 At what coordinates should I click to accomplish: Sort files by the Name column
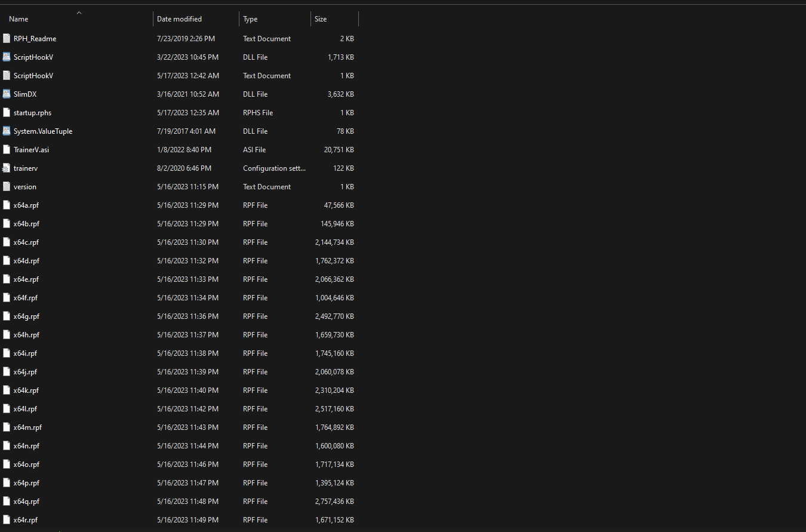pyautogui.click(x=19, y=19)
